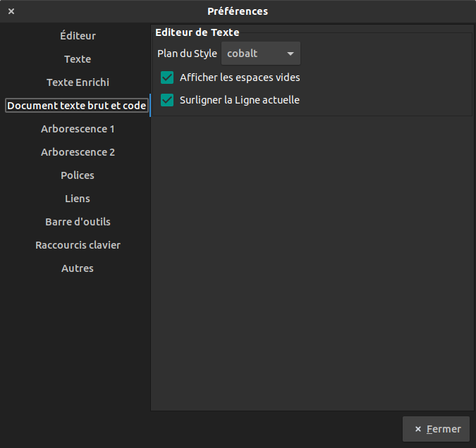
Task: Click the Editeur de Texte section heading
Action: point(197,32)
